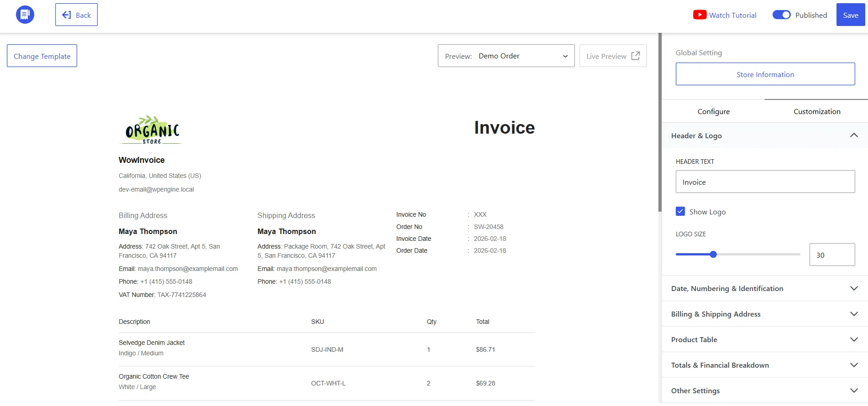Click the dev-email@wpengine.local address
Screen dimensions: 868x406
click(x=156, y=189)
